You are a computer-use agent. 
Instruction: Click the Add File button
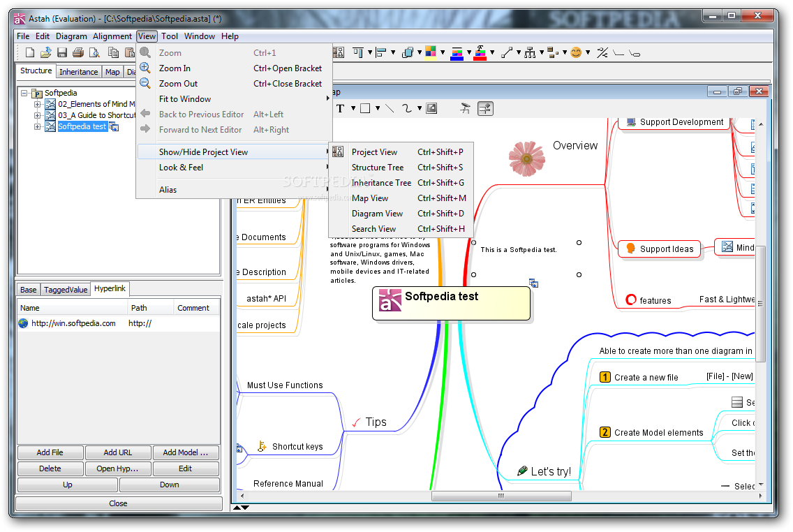click(50, 452)
